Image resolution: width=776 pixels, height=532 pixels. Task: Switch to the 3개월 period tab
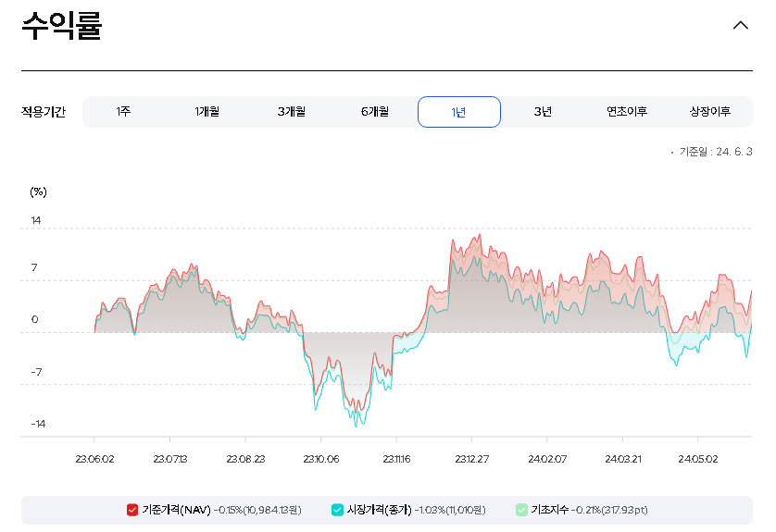[x=292, y=112]
